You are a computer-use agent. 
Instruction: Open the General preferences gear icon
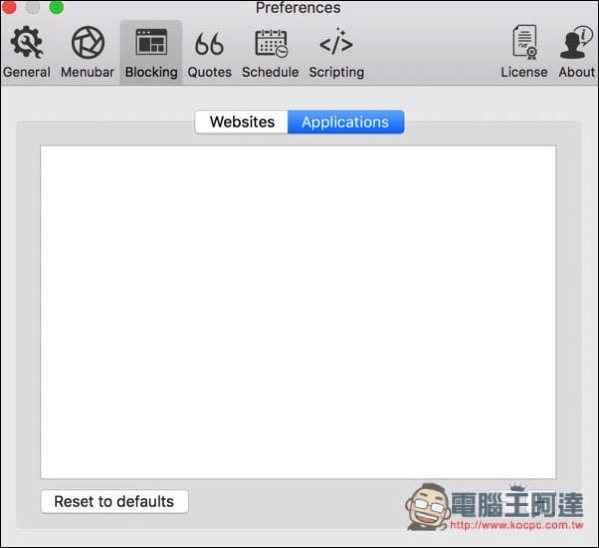(26, 42)
